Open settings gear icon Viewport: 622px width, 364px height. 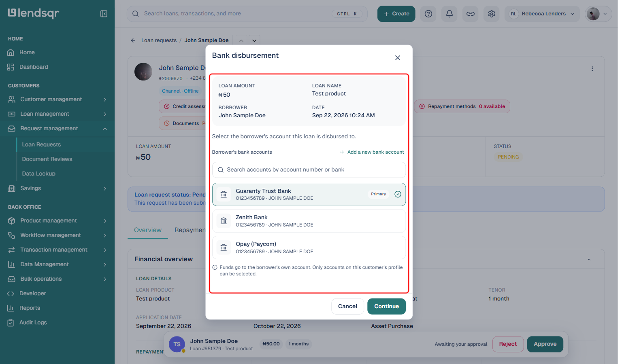click(492, 14)
